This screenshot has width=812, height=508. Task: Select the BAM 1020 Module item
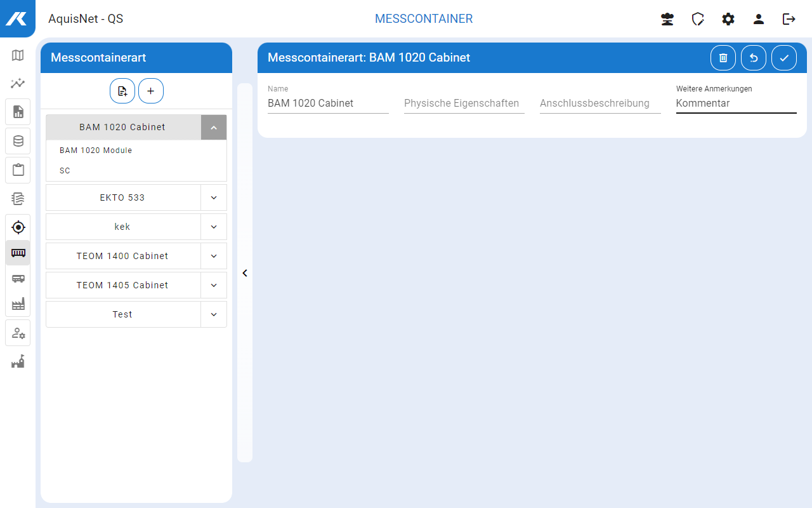[x=96, y=150]
